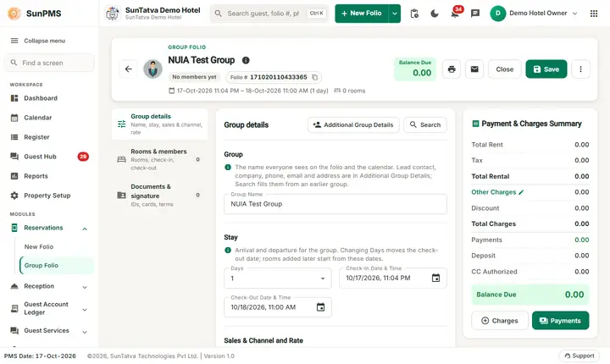610x364 pixels.
Task: Switch to Group details section tab
Action: point(159,124)
